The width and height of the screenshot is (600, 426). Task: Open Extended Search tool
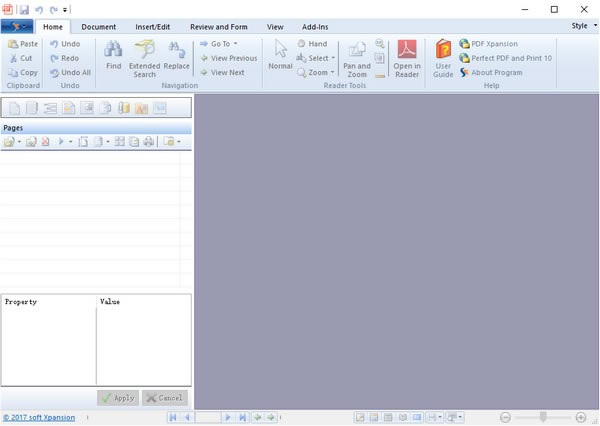click(x=144, y=50)
